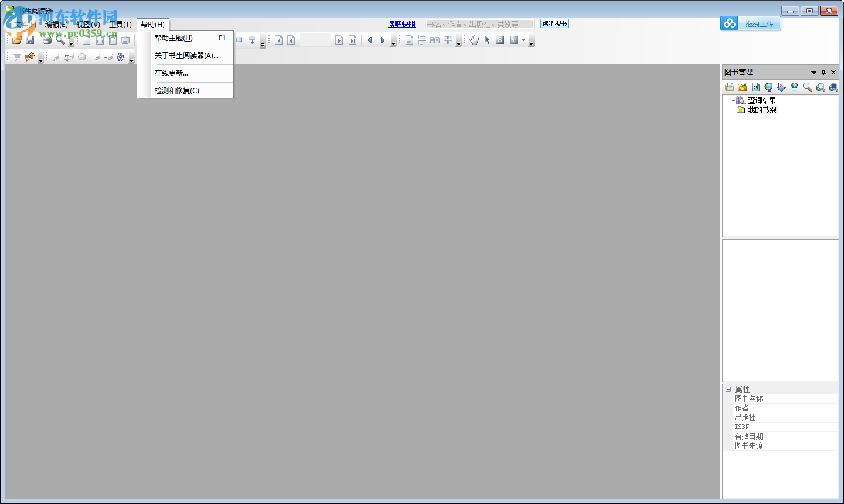Choose 帮助主题 from the Help menu
The height and width of the screenshot is (504, 844).
[185, 38]
